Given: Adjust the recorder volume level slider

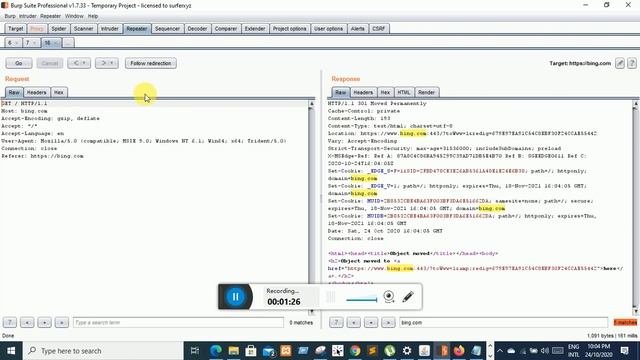Looking at the screenshot, I should click(x=362, y=300).
